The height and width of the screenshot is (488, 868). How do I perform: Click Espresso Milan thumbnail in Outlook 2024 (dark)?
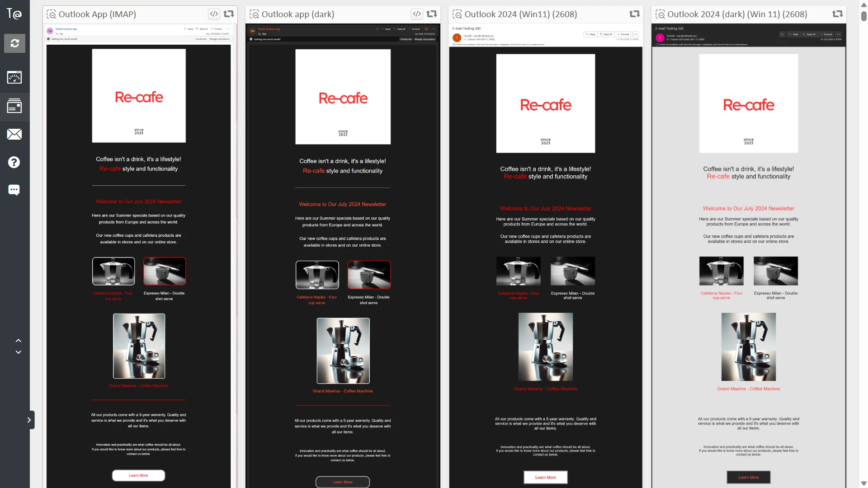[776, 271]
